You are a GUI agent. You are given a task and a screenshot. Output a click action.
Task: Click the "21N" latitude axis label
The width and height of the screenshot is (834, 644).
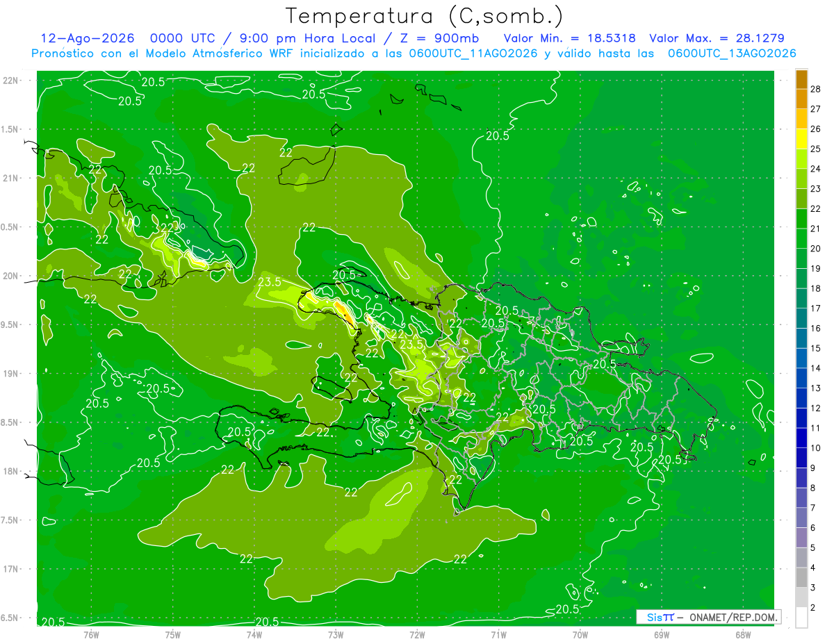tap(10, 178)
